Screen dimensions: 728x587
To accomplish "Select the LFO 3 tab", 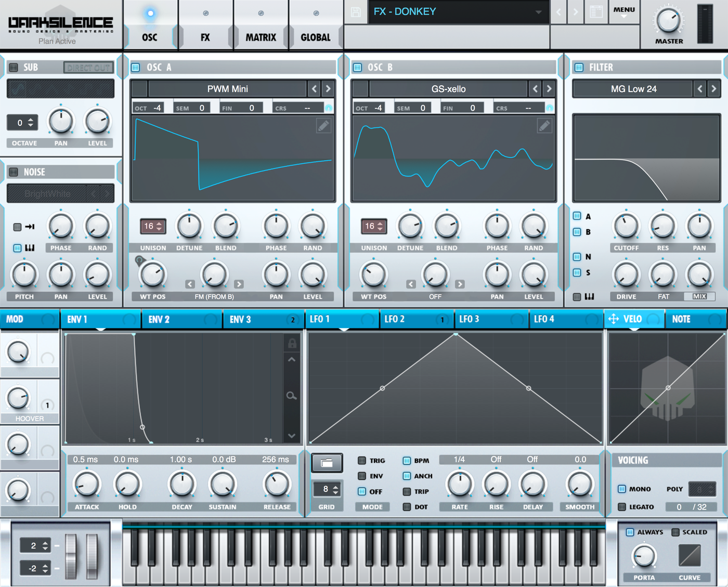I will tap(492, 319).
